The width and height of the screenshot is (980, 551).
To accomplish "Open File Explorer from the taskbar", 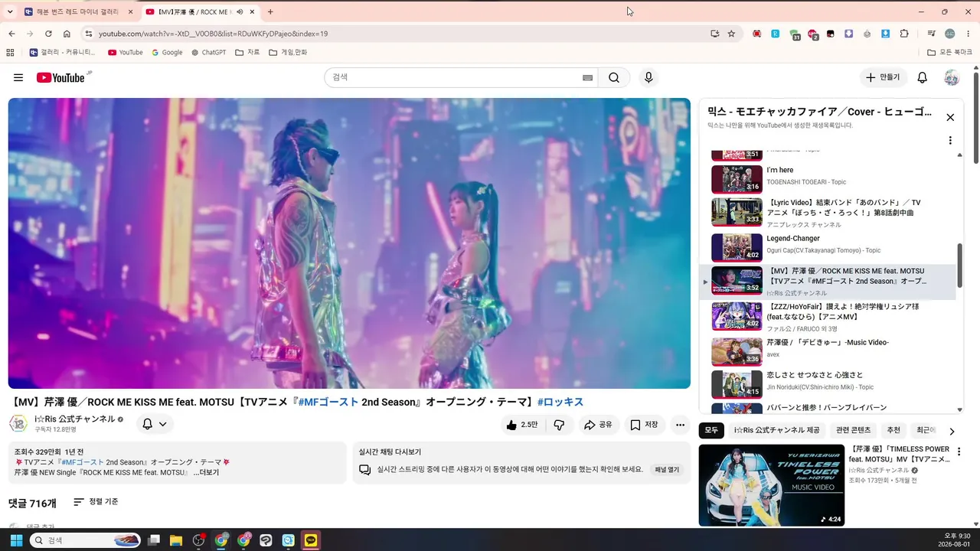I will 176,540.
